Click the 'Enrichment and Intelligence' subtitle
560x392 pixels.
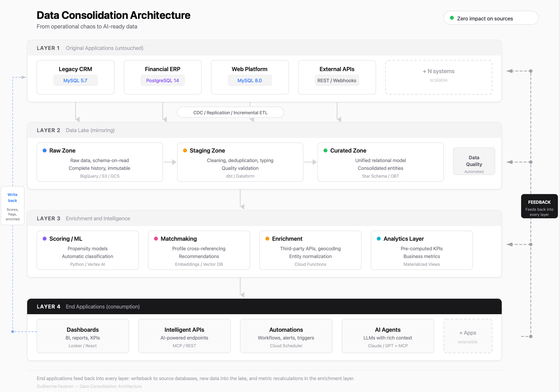98,218
